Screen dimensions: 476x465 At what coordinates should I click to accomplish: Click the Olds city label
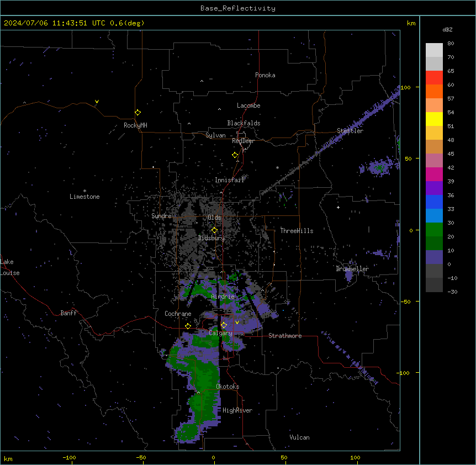[214, 218]
